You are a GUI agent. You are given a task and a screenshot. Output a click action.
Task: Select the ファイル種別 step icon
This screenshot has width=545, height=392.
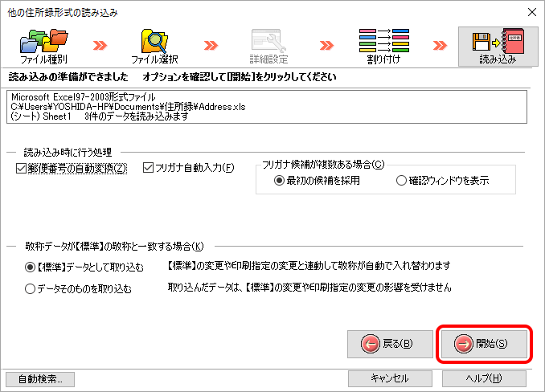pyautogui.click(x=43, y=47)
